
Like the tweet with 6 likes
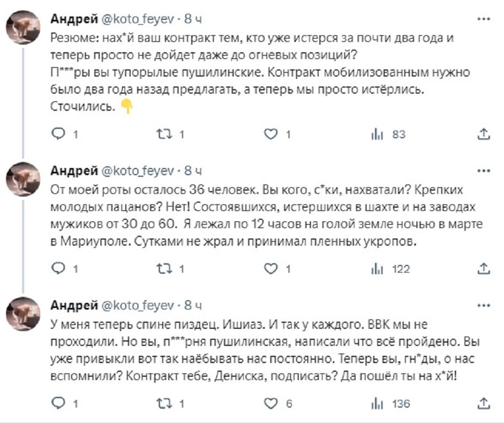click(271, 404)
